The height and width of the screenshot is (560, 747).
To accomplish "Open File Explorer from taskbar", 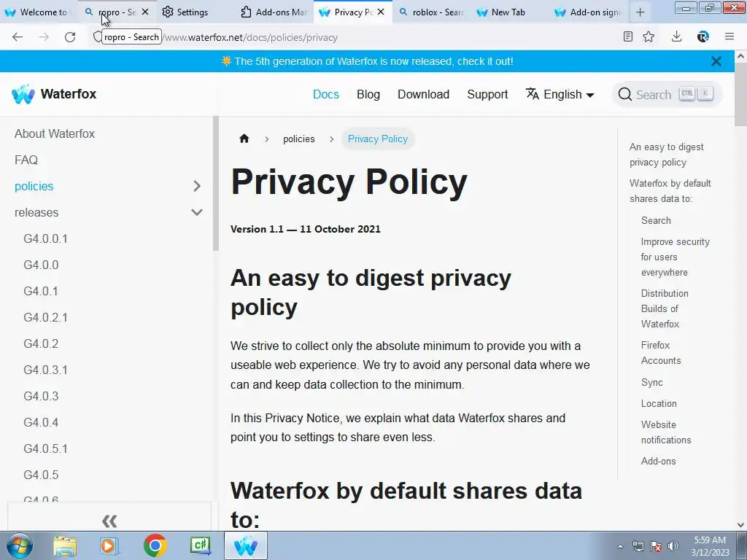I will point(65,545).
